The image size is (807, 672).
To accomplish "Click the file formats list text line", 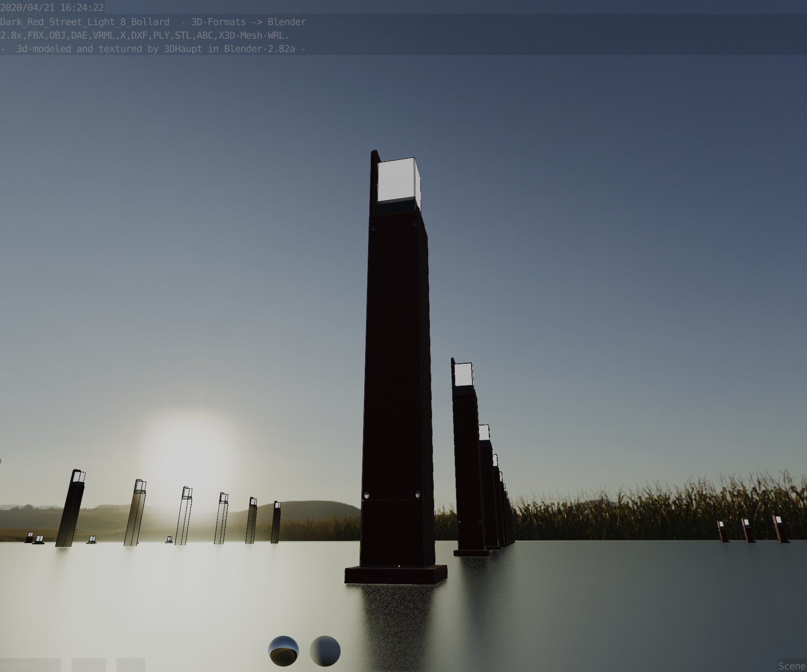I will tap(144, 35).
